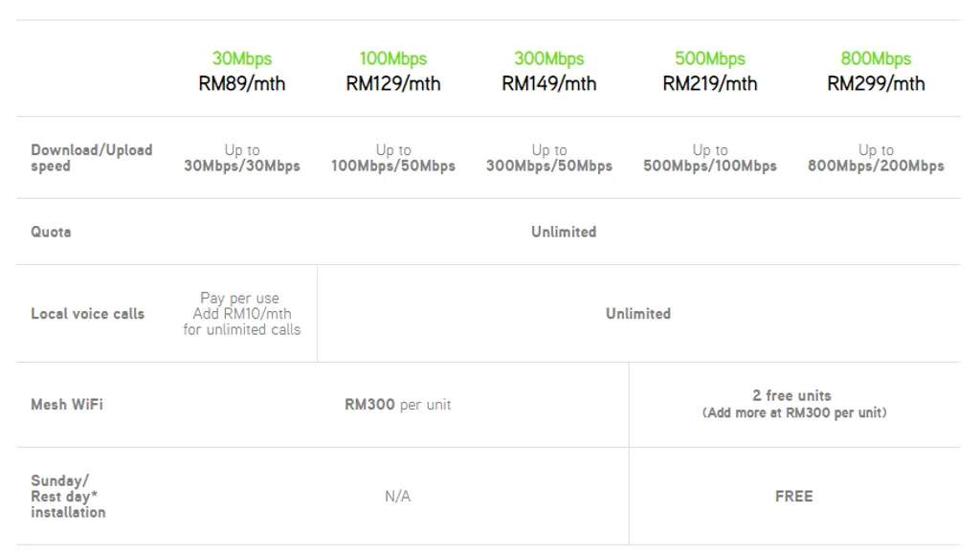Pick the 500Mbps plan heading
980x555 pixels.
click(x=710, y=59)
